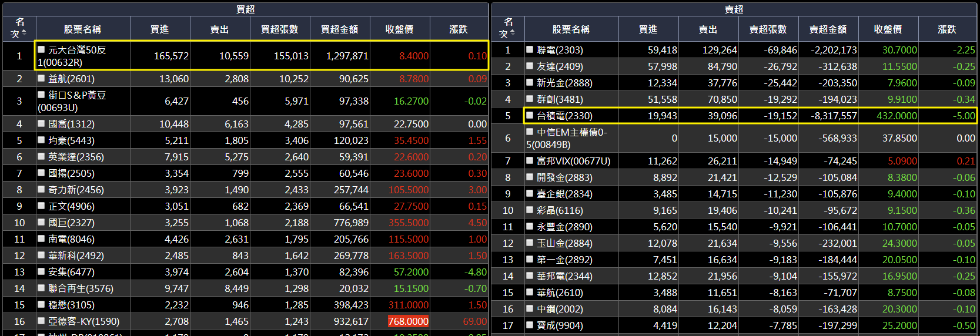980x336 pixels.
Task: Click buy-side 股票名稱 column header
Action: (x=83, y=29)
